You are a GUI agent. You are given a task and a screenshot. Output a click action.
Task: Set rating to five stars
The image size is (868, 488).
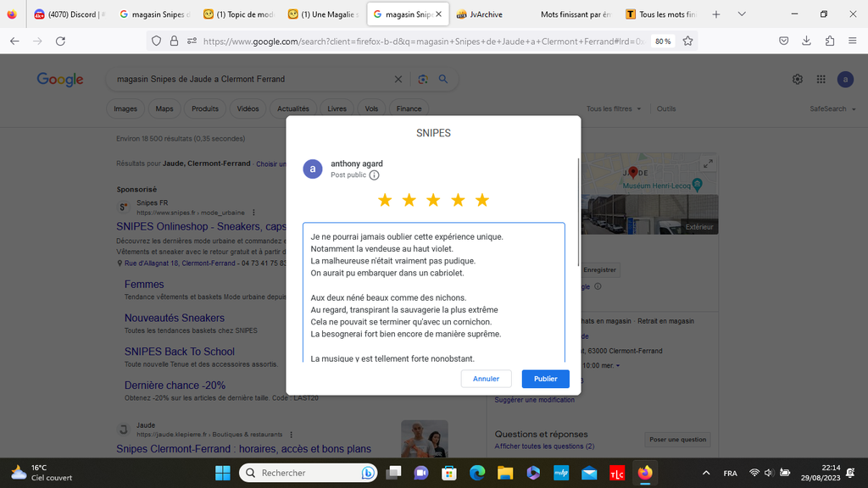482,200
